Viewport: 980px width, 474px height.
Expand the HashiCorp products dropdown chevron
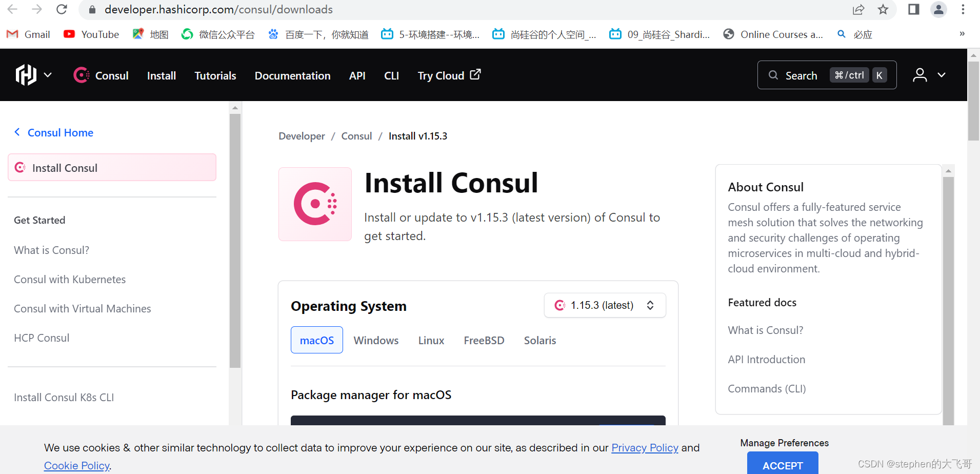pos(48,75)
